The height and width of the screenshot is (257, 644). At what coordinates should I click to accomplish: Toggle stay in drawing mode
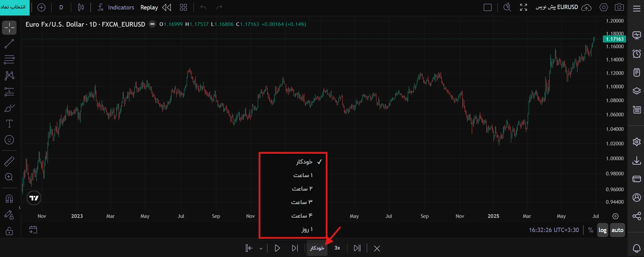9,215
